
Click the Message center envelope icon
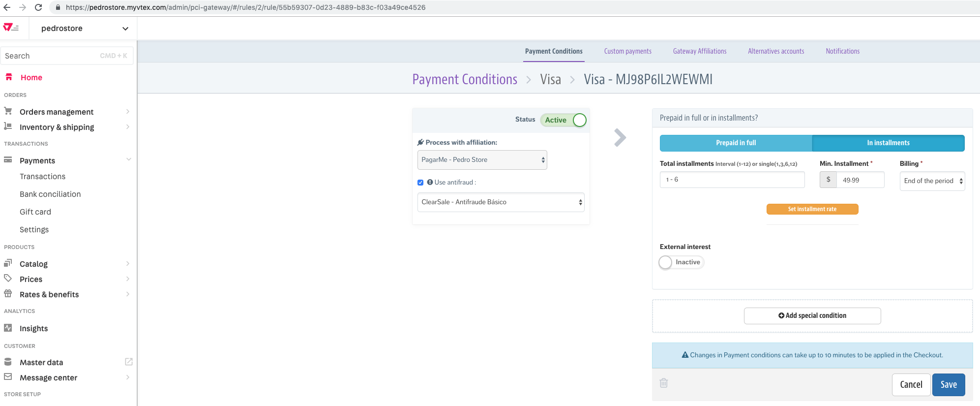pyautogui.click(x=8, y=376)
